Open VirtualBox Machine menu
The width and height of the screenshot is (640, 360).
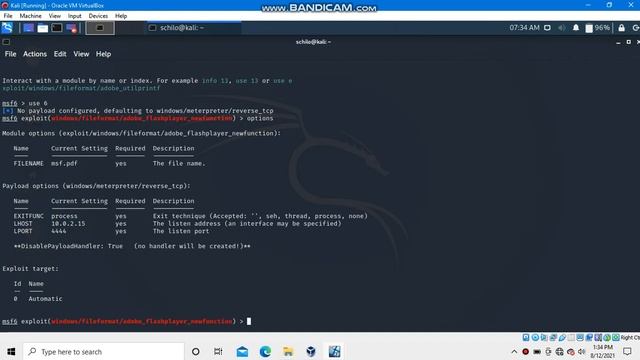point(31,16)
